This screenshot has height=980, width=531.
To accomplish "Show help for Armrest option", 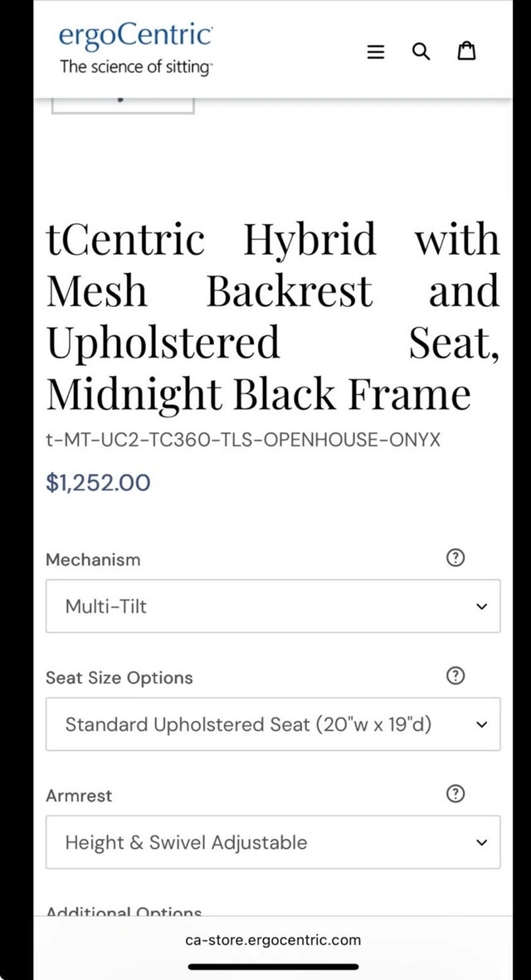I will tap(455, 794).
